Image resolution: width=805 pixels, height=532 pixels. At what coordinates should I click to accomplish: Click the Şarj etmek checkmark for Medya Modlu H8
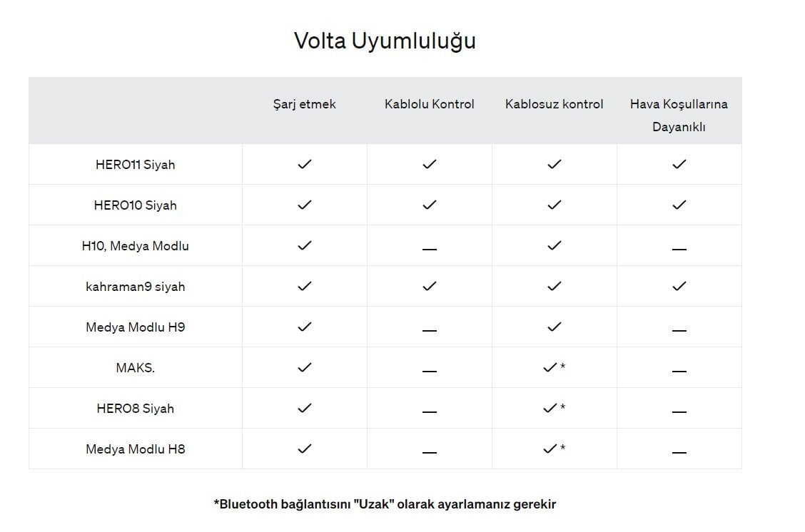pos(305,449)
